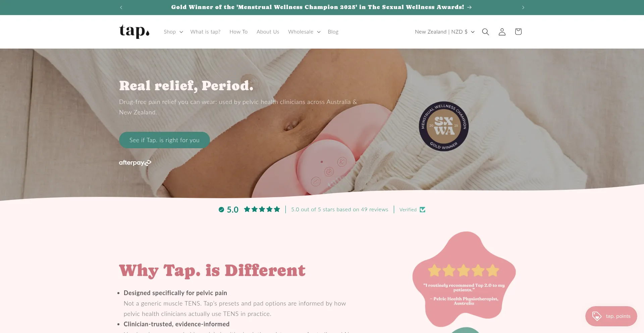Open the search magnifier icon
Viewport: 644px width, 333px height.
[x=485, y=32]
